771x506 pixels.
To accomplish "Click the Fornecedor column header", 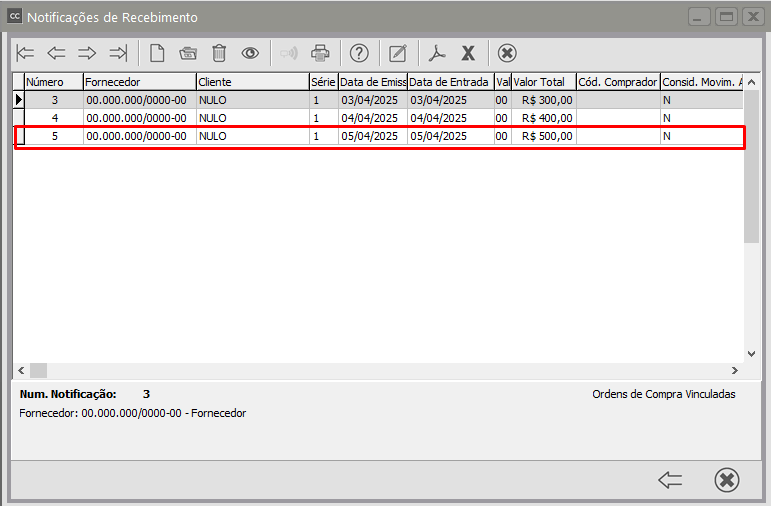I will click(x=138, y=82).
